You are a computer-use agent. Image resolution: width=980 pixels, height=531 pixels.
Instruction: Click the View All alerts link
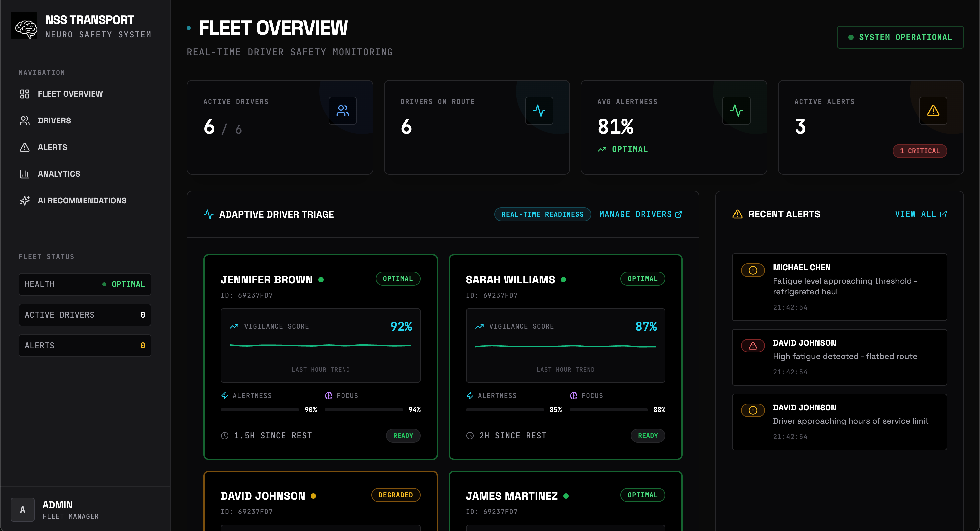pyautogui.click(x=921, y=214)
